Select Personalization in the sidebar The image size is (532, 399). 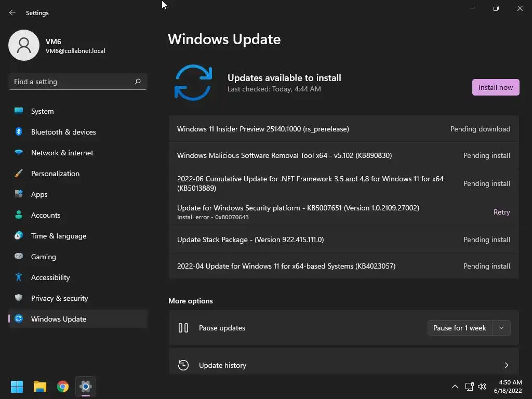78,174
